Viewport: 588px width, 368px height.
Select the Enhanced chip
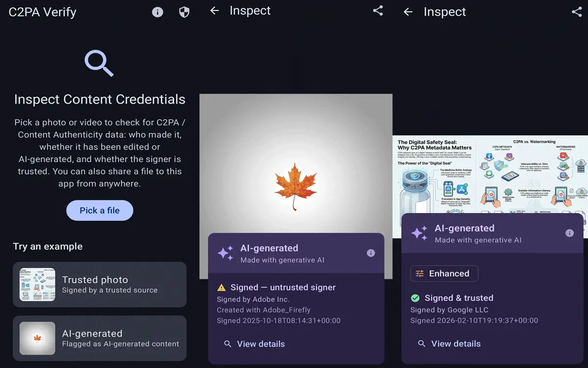coord(444,274)
